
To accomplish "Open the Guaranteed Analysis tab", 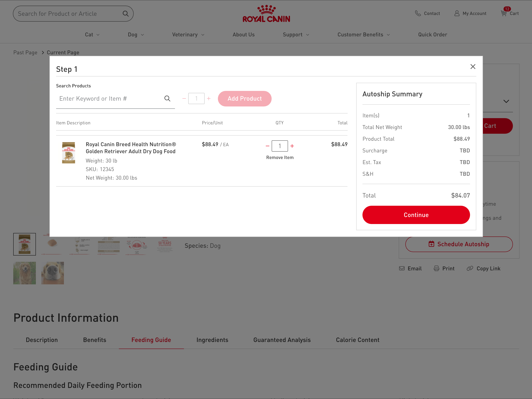I will [282, 340].
